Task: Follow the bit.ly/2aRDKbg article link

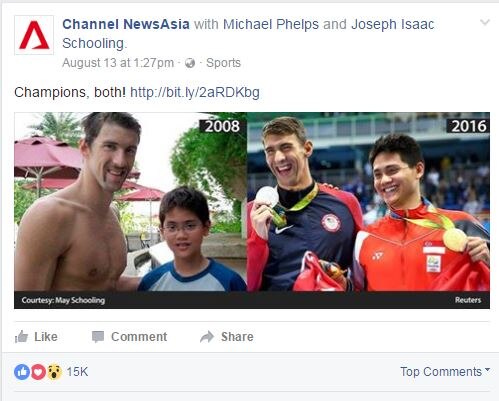Action: [195, 92]
